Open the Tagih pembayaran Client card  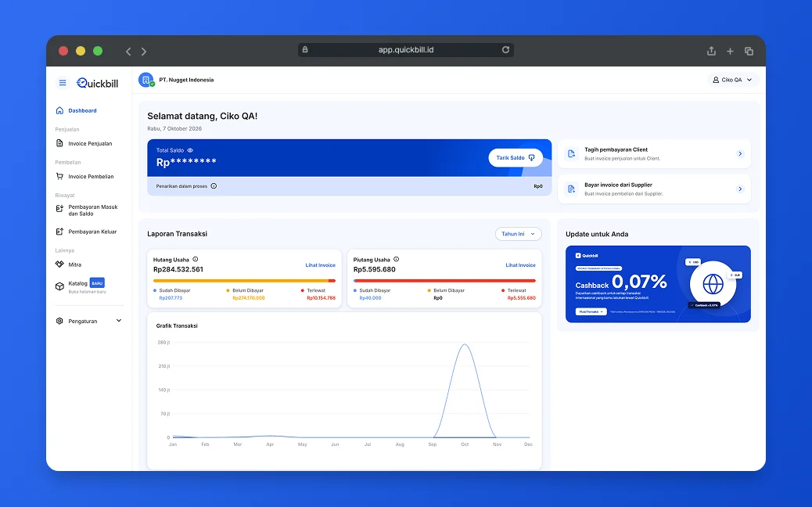tap(654, 154)
